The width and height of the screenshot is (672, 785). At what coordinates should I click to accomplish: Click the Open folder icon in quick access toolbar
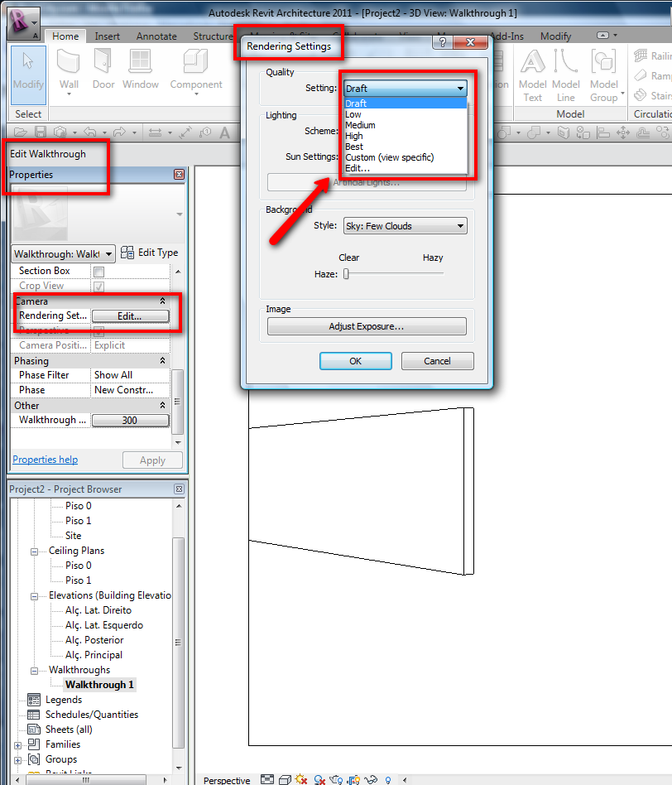click(x=21, y=132)
